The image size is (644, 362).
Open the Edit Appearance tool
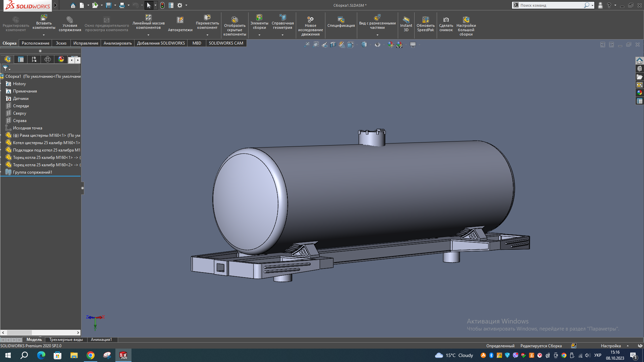tap(391, 45)
